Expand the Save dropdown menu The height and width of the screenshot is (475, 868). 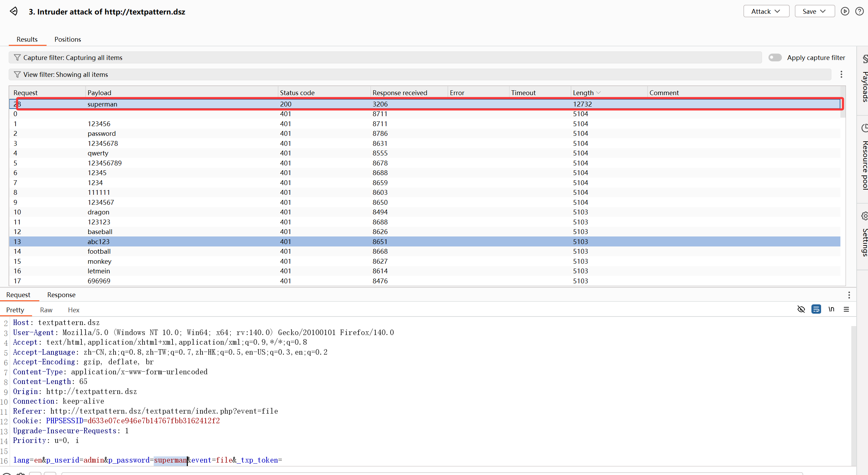click(x=814, y=11)
